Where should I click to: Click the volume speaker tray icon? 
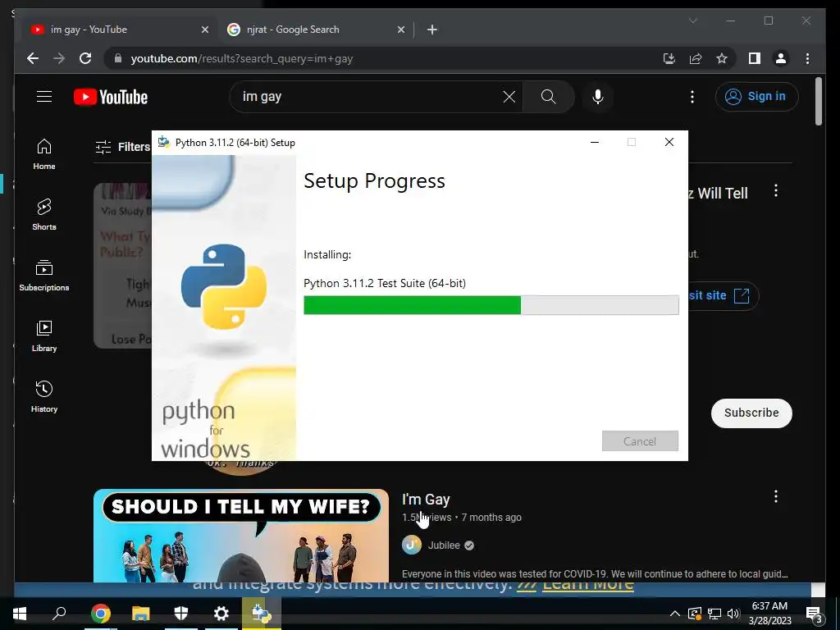tap(733, 614)
